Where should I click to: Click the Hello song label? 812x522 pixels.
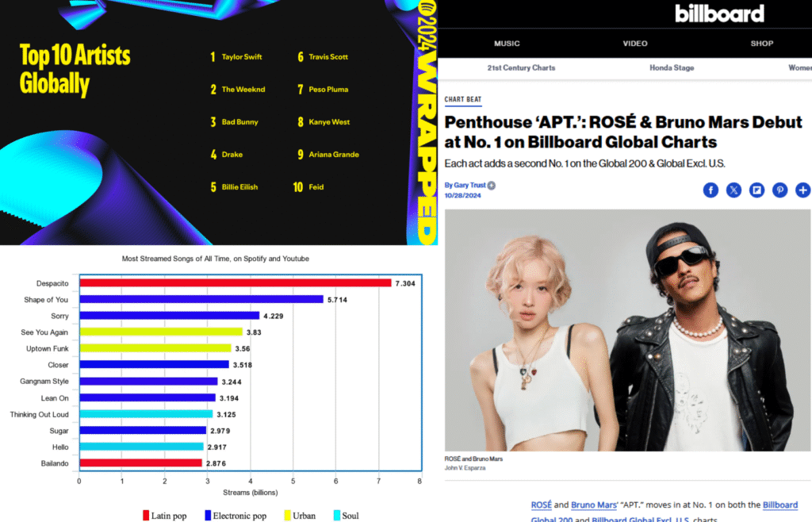point(60,447)
